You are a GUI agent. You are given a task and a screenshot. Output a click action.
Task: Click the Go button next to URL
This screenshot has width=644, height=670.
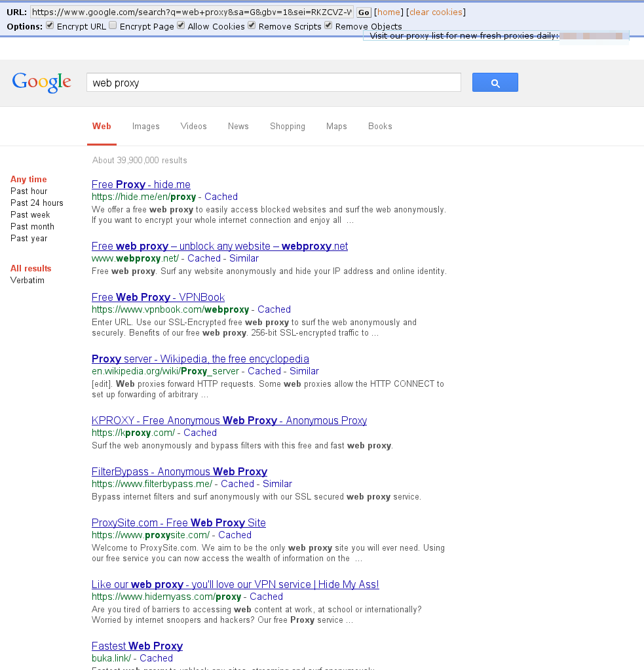[x=364, y=12]
